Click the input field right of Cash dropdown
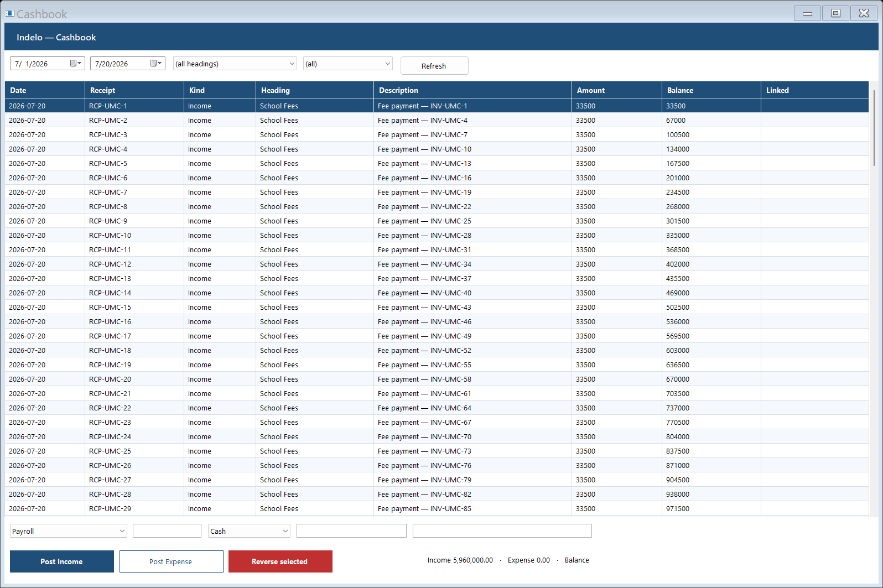The width and height of the screenshot is (883, 588). click(351, 531)
